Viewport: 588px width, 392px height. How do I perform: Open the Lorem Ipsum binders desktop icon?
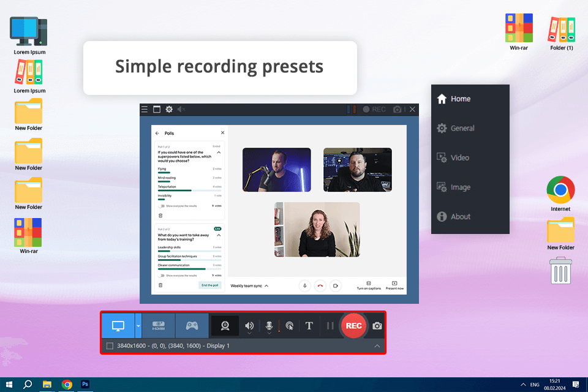(29, 77)
